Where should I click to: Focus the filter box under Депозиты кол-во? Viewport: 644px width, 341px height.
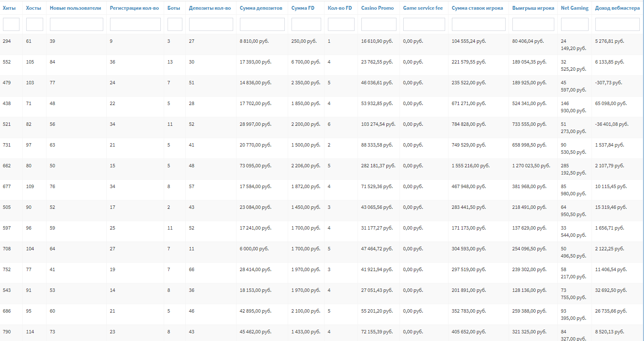pos(211,25)
